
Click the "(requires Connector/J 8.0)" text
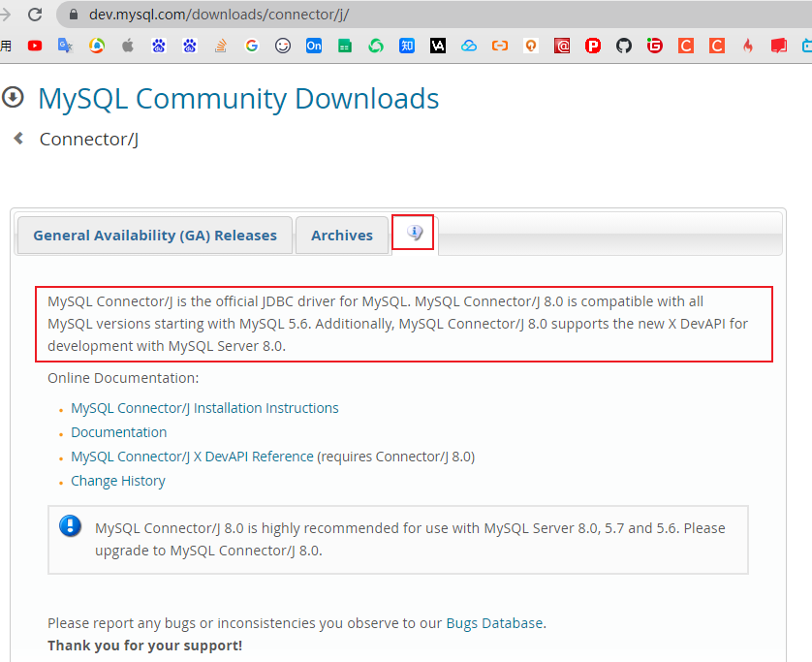[396, 457]
